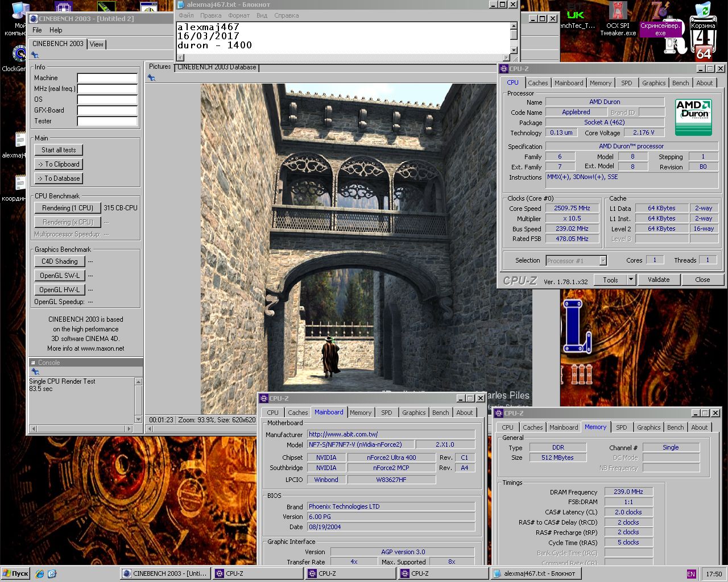Click the EN language indicator in the tray
The height and width of the screenshot is (582, 728).
point(691,574)
